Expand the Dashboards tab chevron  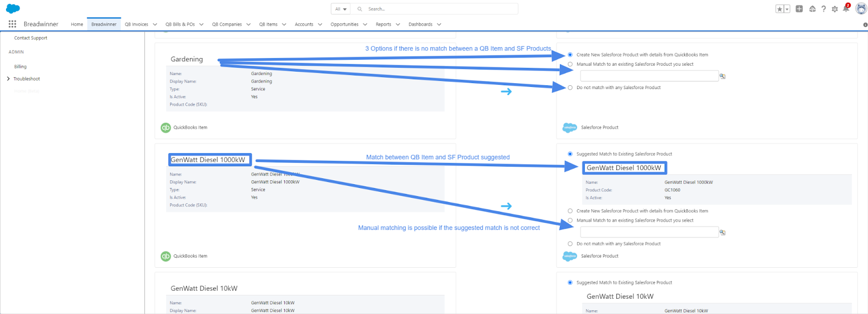pyautogui.click(x=439, y=24)
